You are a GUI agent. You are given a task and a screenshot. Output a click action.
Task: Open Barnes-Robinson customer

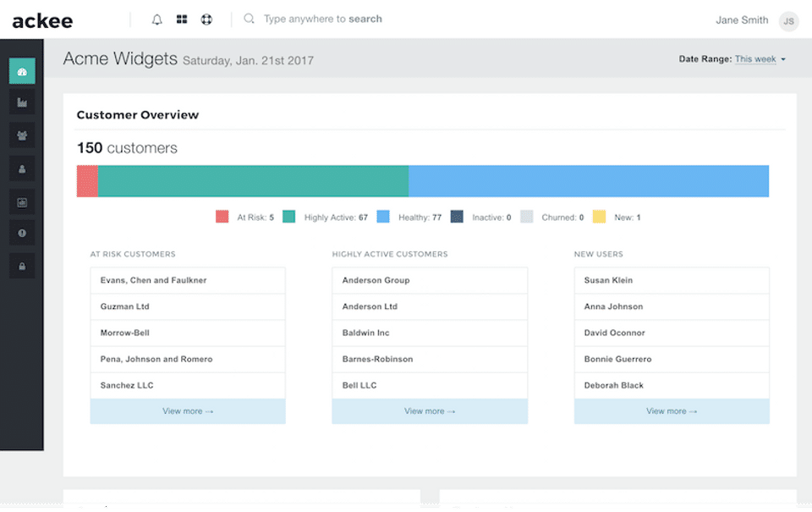pyautogui.click(x=430, y=359)
